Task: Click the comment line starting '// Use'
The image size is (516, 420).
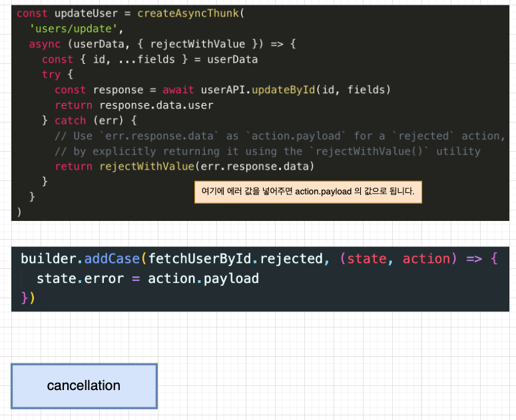Action: pyautogui.click(x=280, y=136)
